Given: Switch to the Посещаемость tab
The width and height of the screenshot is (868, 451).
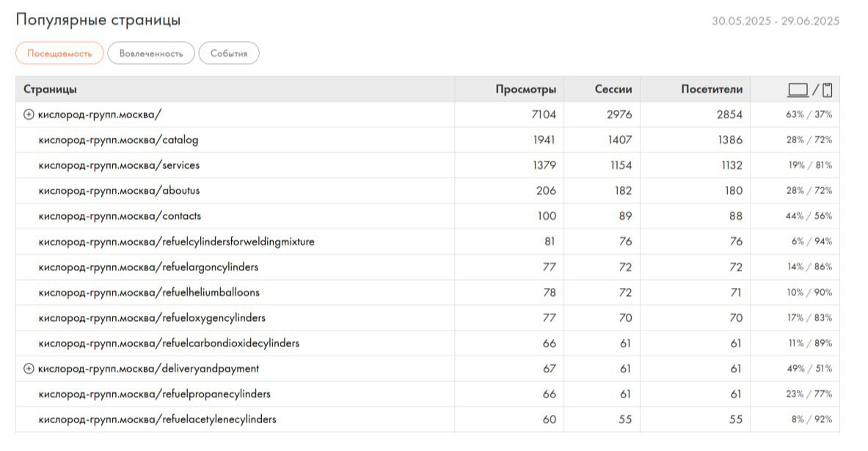Looking at the screenshot, I should 59,54.
